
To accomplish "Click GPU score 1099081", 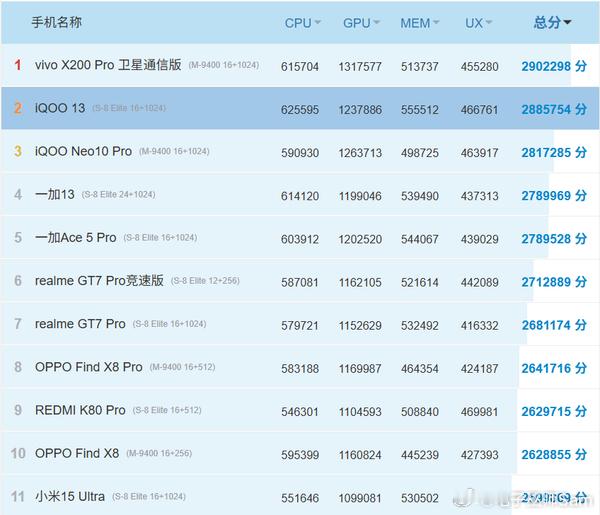I will [x=360, y=499].
